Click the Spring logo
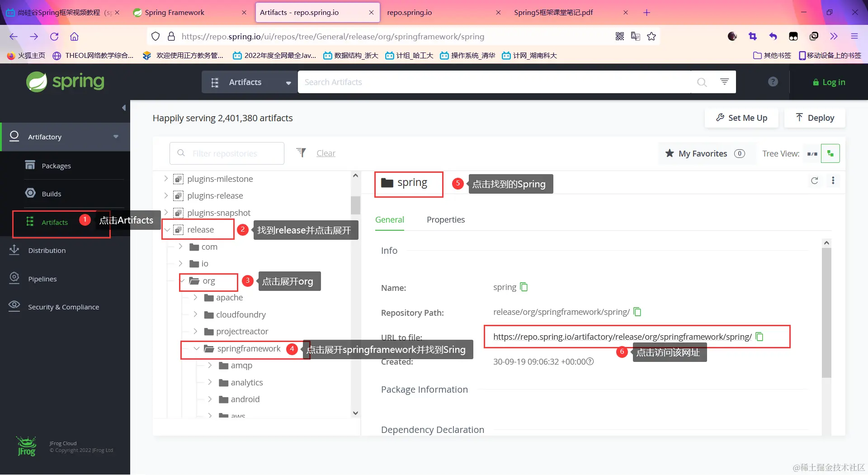This screenshot has width=868, height=475. (x=65, y=82)
